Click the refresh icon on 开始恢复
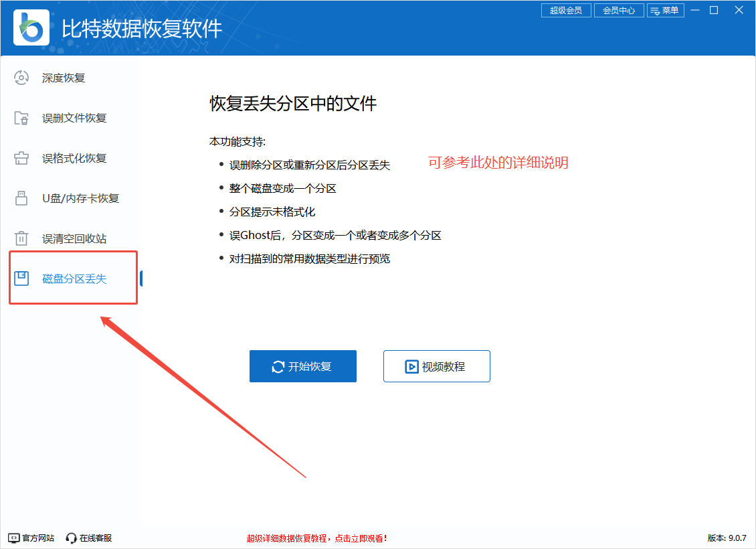The height and width of the screenshot is (549, 756). (278, 367)
